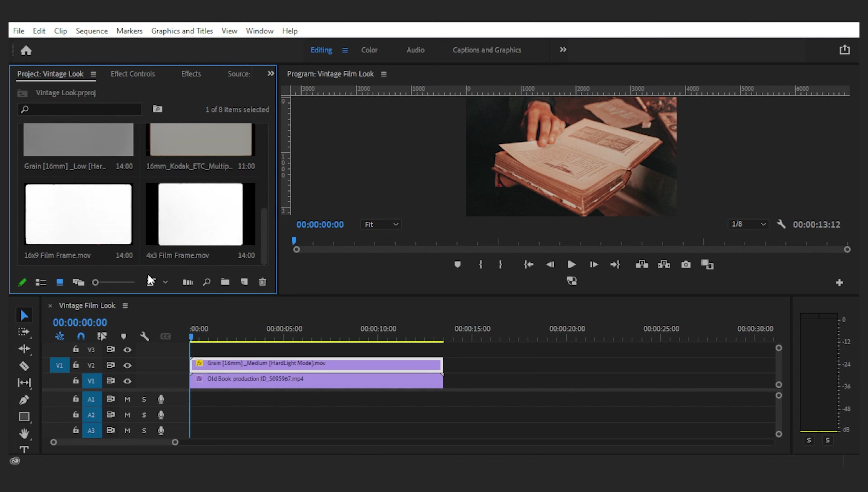Enable voice-over record on A3
868x492 pixels.
coord(161,430)
